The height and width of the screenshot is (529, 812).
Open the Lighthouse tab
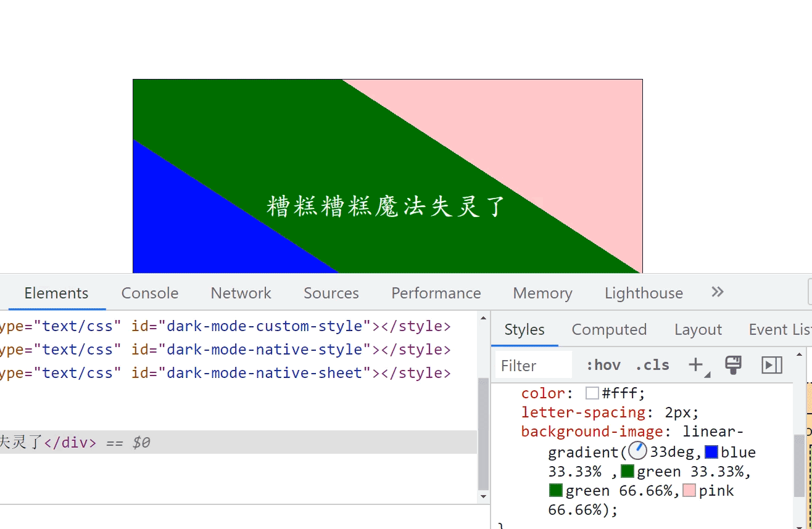644,293
